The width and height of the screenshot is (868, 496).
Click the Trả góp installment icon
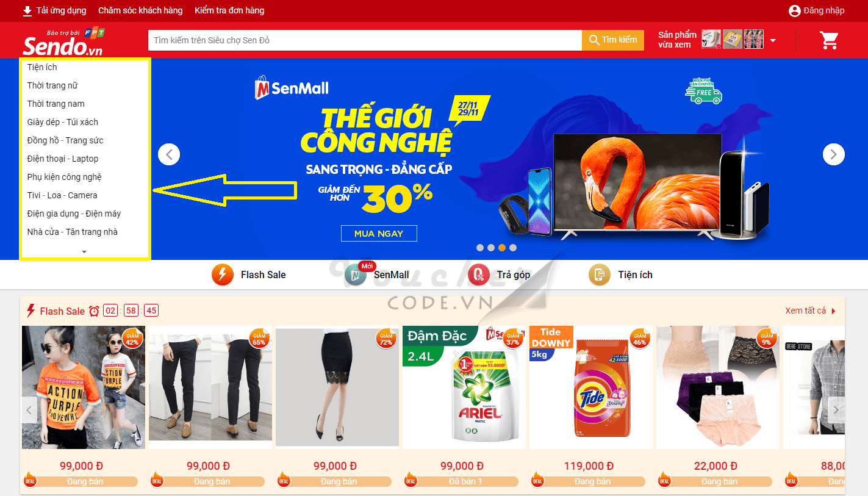point(479,275)
